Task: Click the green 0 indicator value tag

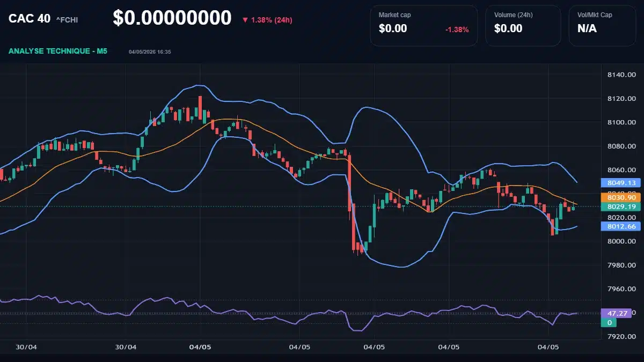Action: click(609, 322)
